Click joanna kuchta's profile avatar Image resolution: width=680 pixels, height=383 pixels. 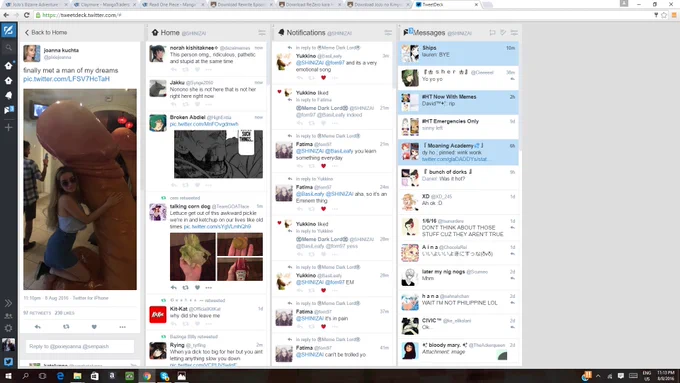point(32,53)
